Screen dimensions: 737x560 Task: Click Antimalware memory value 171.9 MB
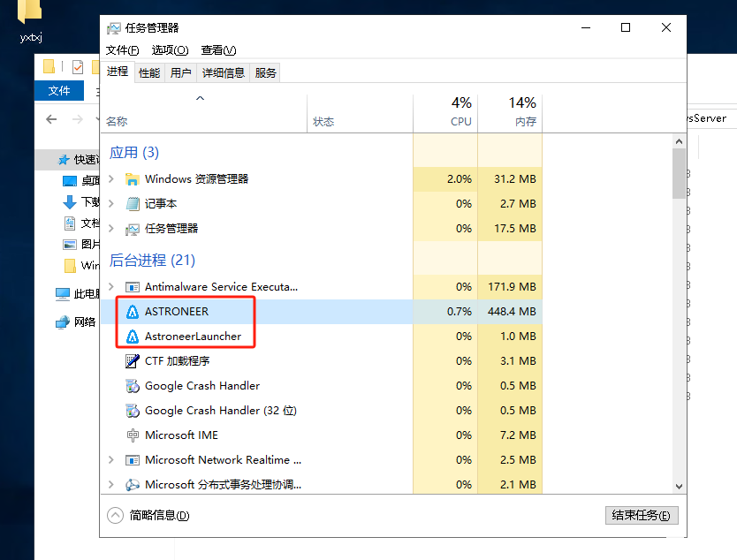512,286
